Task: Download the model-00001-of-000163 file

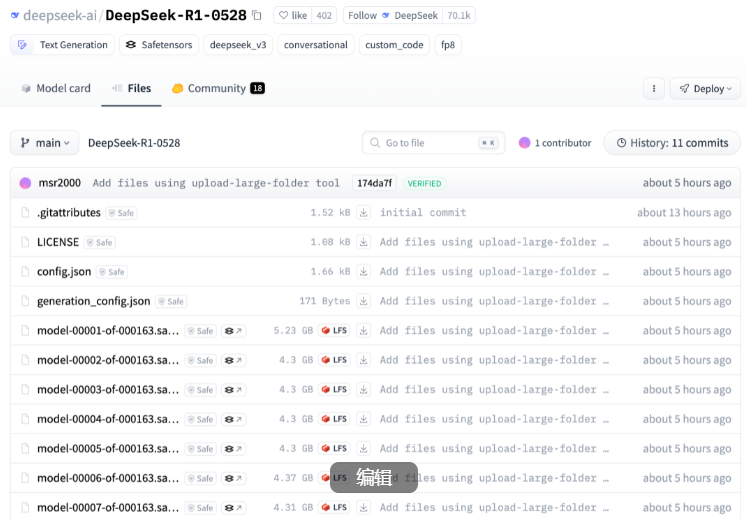Action: [x=363, y=331]
